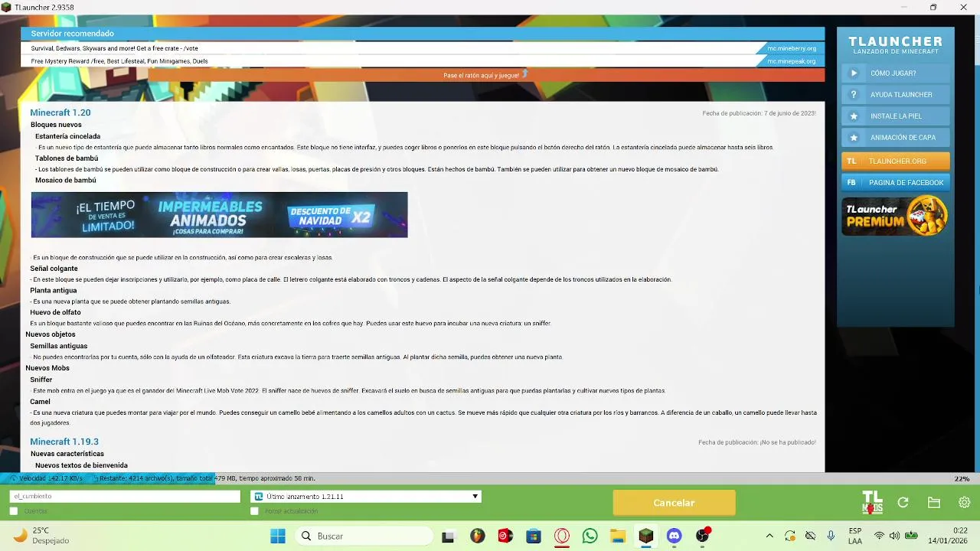Click the Cancelar download button

[674, 503]
